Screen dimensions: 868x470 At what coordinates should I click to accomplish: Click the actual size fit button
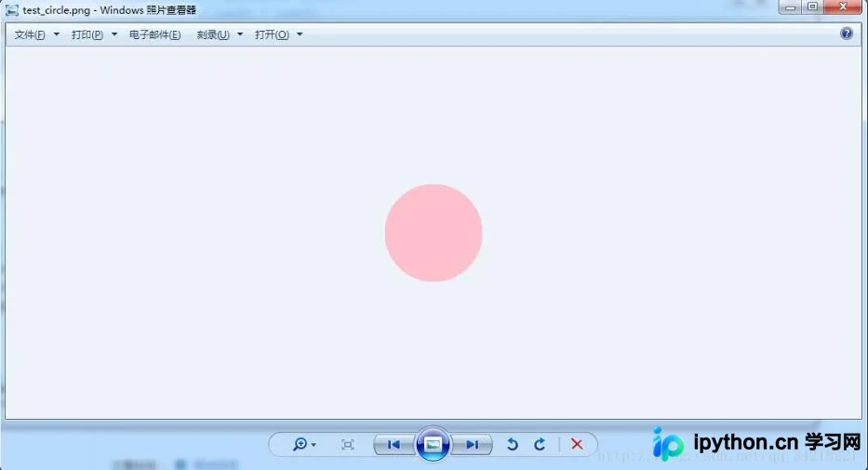coord(348,445)
